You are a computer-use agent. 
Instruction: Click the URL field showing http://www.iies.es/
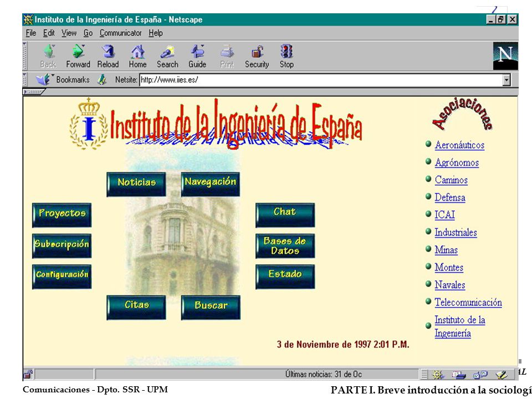(x=321, y=80)
